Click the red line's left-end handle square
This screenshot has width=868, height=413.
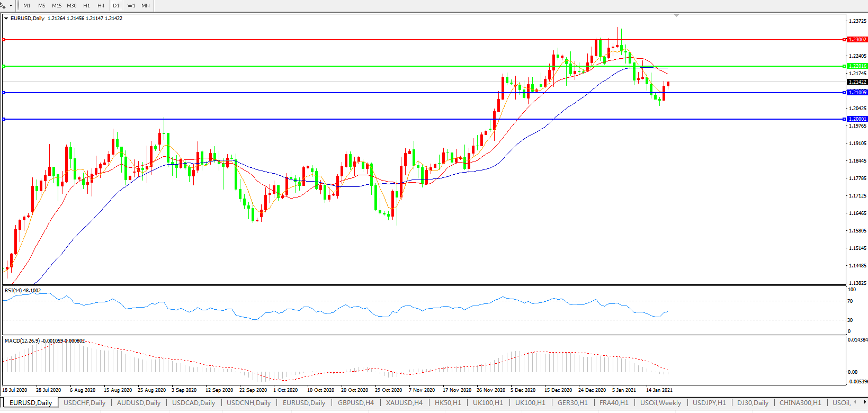coord(4,40)
